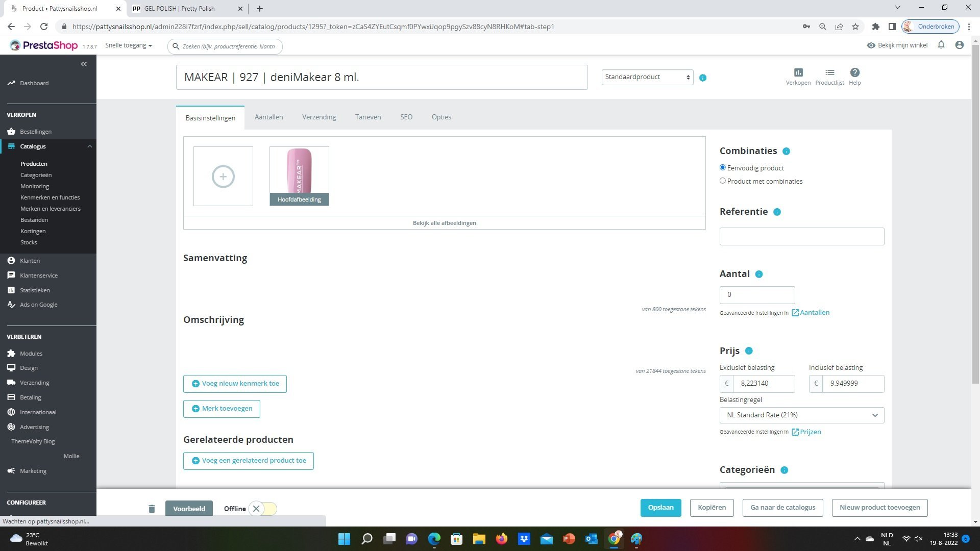The width and height of the screenshot is (980, 551).
Task: Click the plus icon to add image
Action: 223,177
